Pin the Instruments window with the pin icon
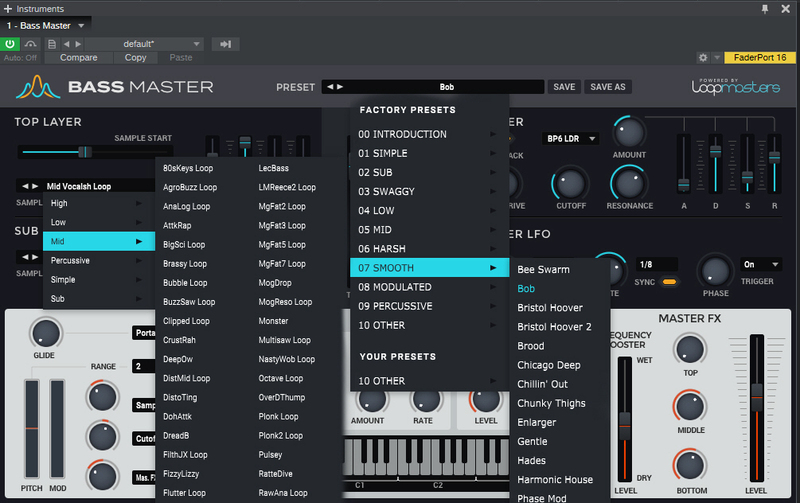The width and height of the screenshot is (800, 503). point(765,8)
